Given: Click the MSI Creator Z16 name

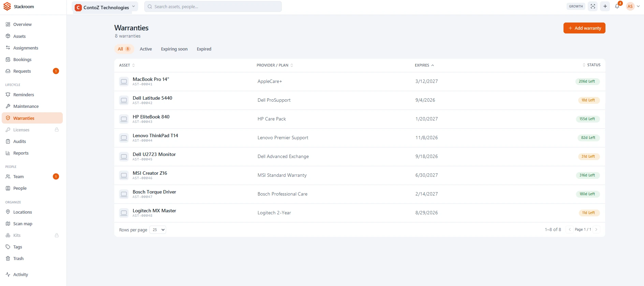Looking at the screenshot, I should 150,173.
